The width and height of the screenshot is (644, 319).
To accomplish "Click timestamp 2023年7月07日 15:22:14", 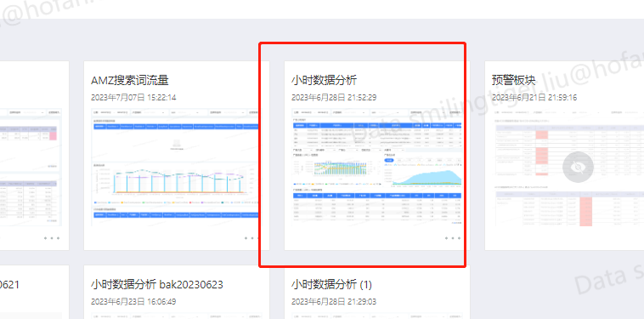I will [133, 98].
